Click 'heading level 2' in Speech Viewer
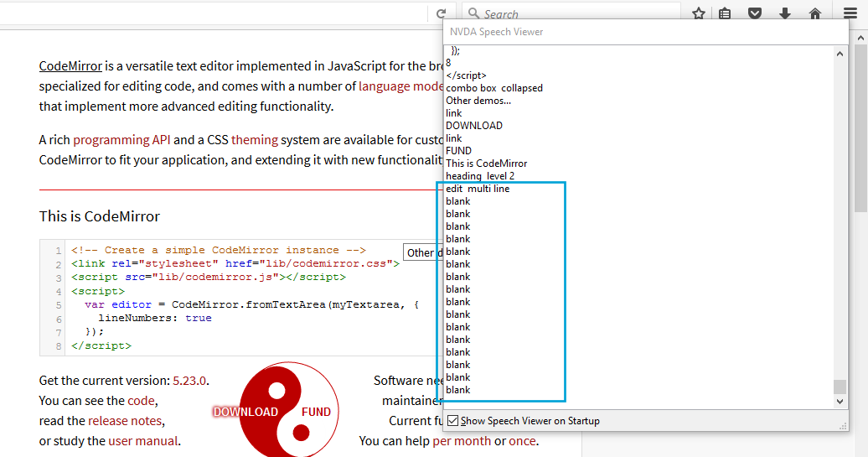This screenshot has height=457, width=868. point(480,175)
